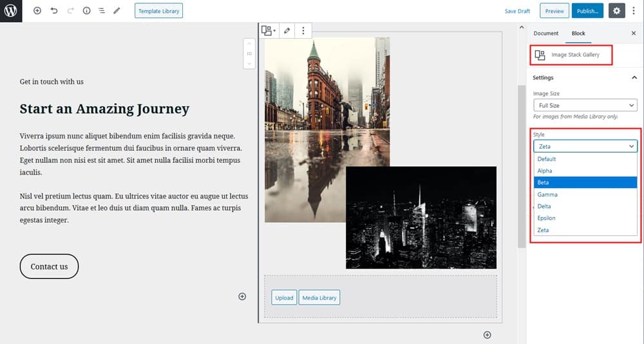The width and height of the screenshot is (644, 344).
Task: Click the Publish button
Action: [x=587, y=11]
